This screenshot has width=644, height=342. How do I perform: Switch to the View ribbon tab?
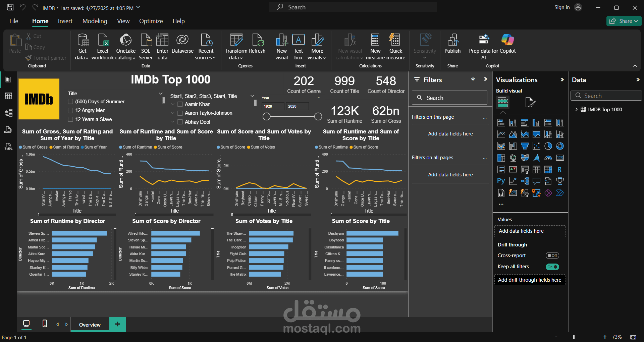[x=123, y=21]
